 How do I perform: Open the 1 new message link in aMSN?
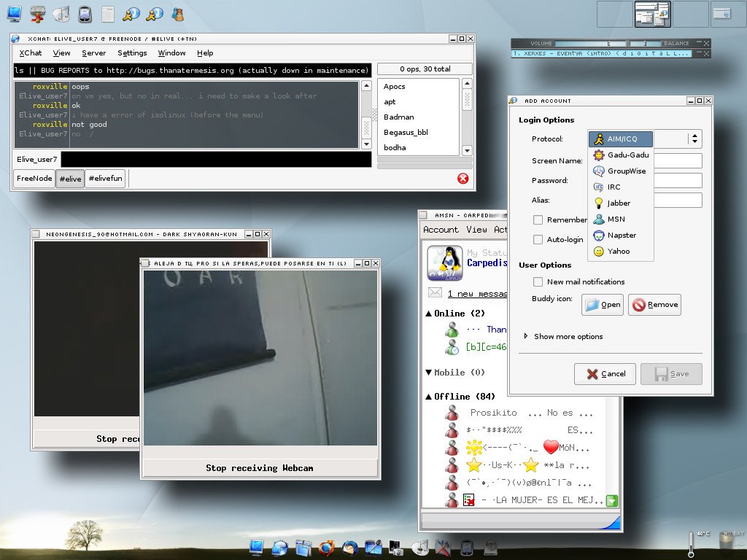click(x=477, y=294)
